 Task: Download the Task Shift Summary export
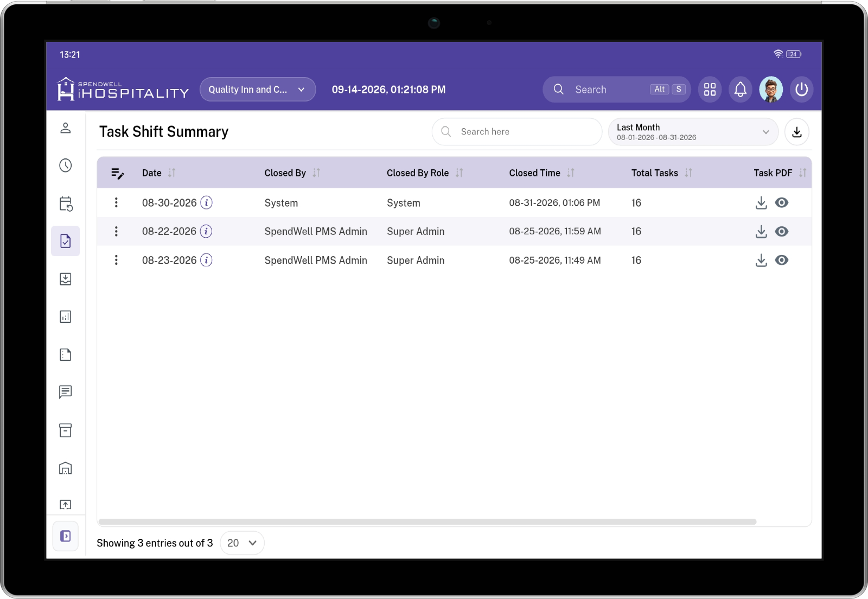797,132
